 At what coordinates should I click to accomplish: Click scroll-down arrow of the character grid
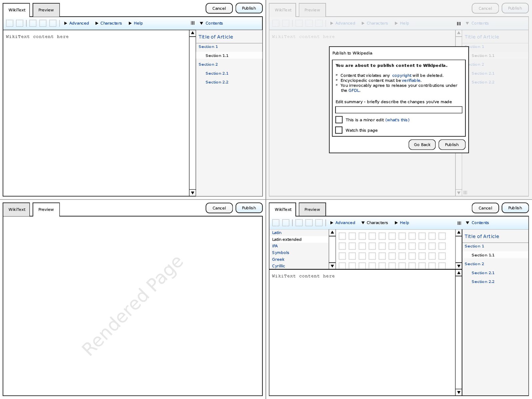click(459, 266)
